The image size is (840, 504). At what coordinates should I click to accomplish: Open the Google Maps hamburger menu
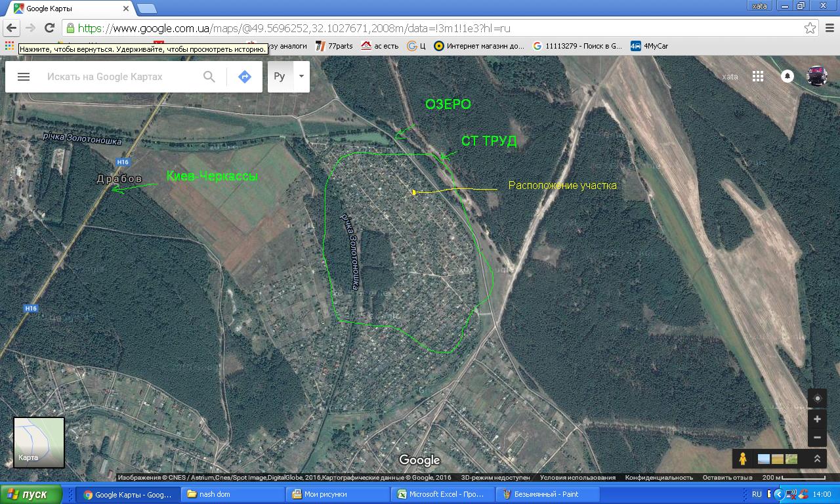24,77
